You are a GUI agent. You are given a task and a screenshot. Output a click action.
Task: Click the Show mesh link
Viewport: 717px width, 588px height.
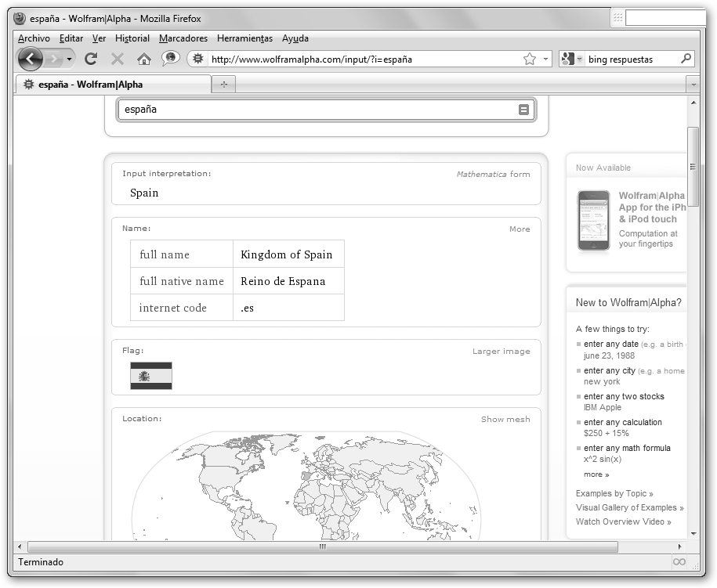coord(505,419)
